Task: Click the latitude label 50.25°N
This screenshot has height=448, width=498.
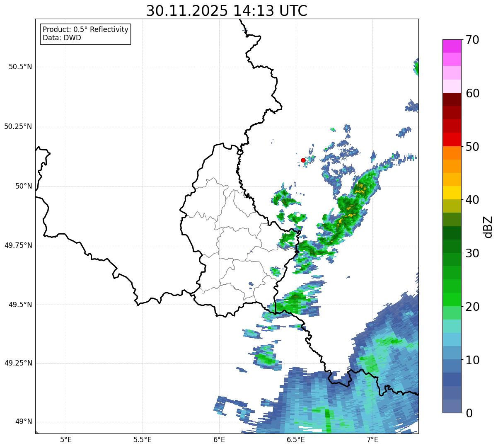Action: pos(18,126)
